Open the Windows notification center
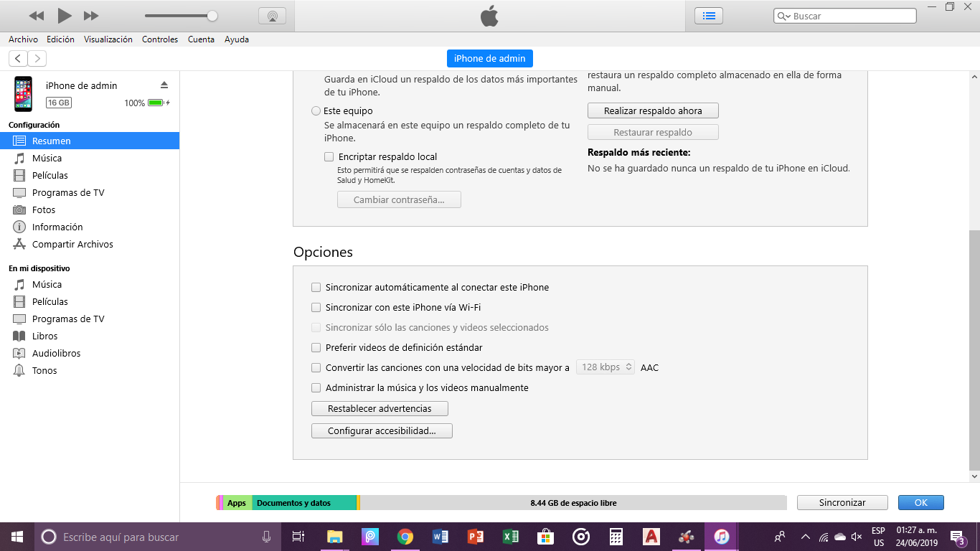This screenshot has width=980, height=551. pyautogui.click(x=958, y=537)
